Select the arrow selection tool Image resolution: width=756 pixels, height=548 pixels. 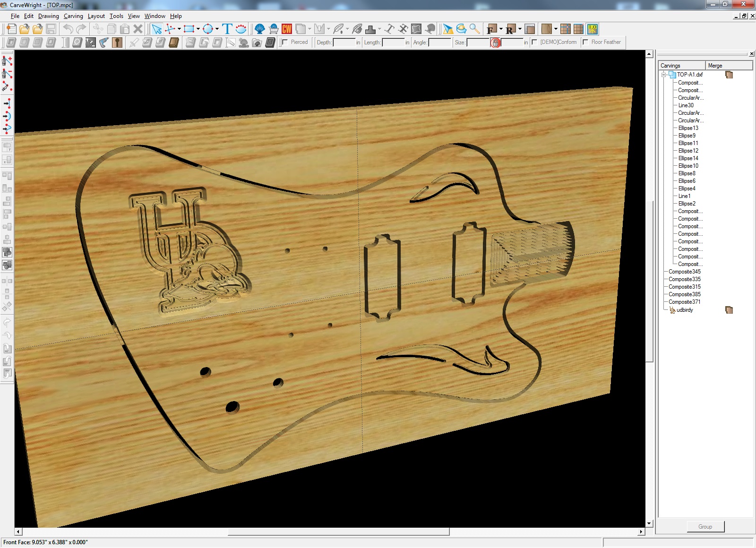[156, 29]
